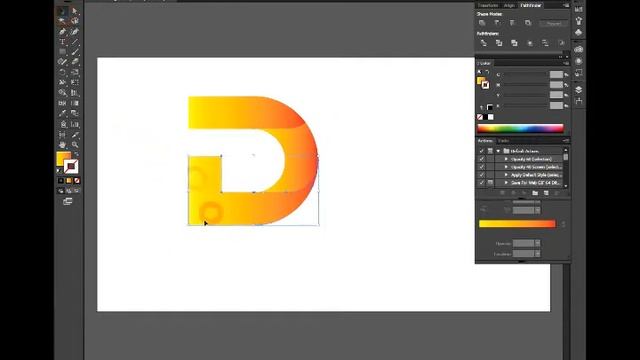Open Pathfinder panel flyout menu
Viewport: 640px width, 360px height.
click(x=566, y=5)
